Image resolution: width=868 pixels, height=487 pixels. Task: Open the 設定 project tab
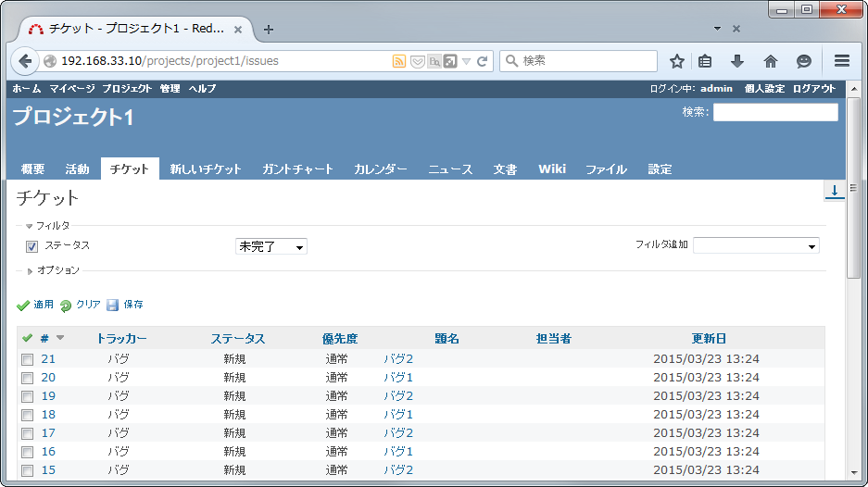click(660, 169)
